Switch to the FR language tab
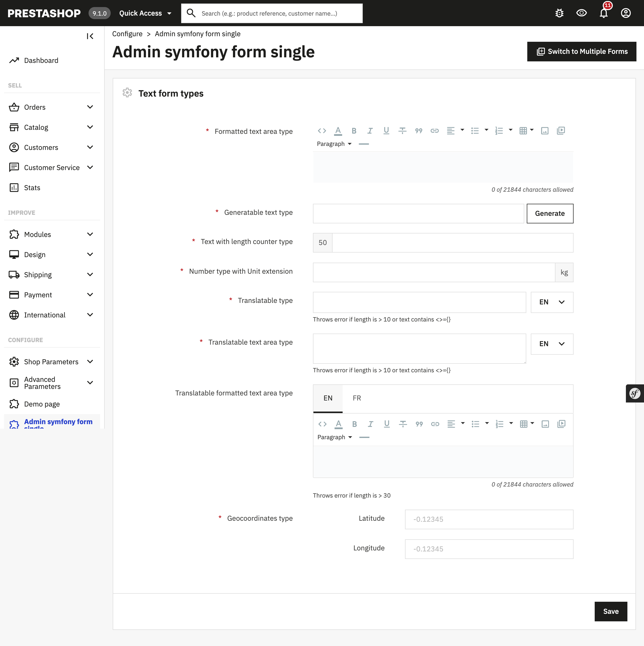Screen dimensions: 644x646 pyautogui.click(x=356, y=398)
